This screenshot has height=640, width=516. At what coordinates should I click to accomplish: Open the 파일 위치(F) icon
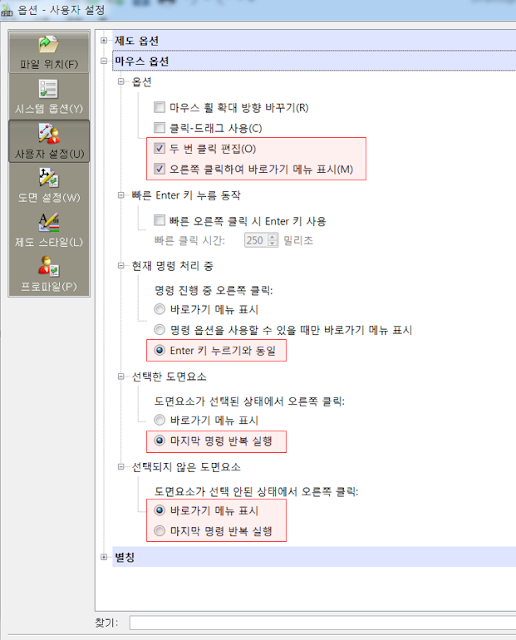coord(49,52)
